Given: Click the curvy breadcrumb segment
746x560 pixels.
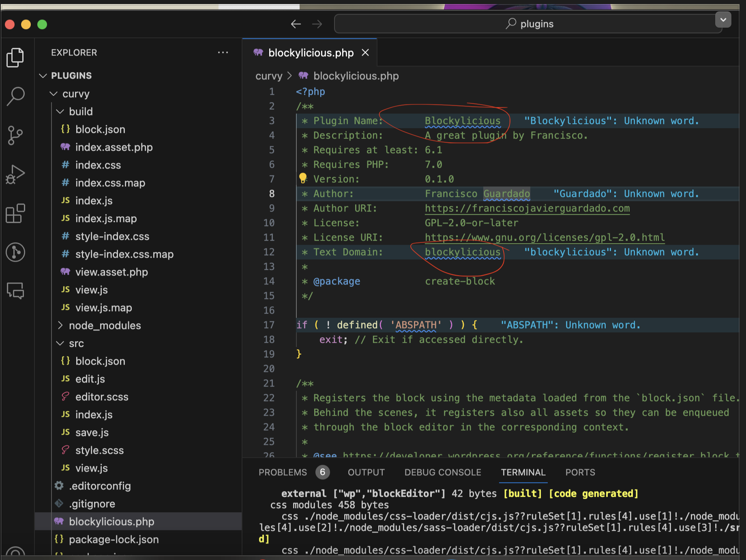Looking at the screenshot, I should tap(269, 76).
